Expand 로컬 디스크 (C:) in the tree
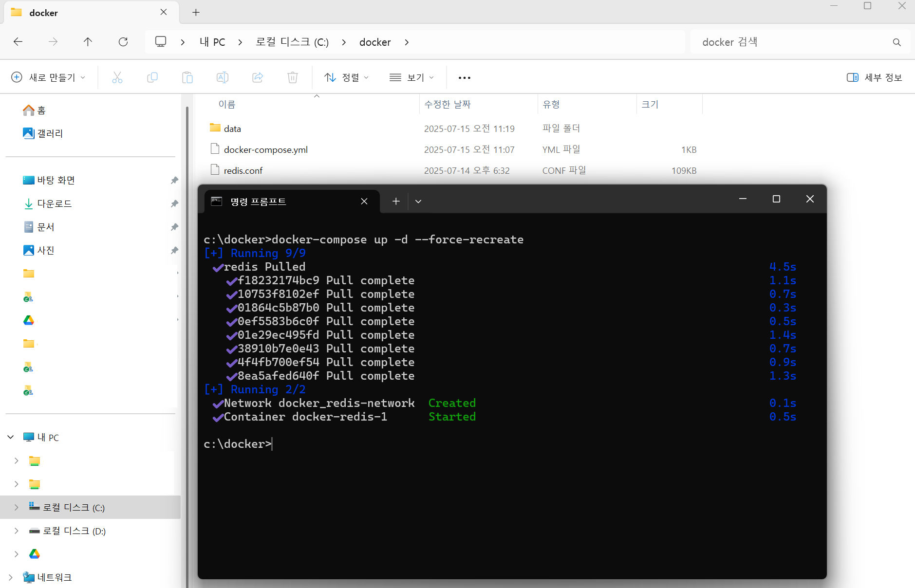The height and width of the screenshot is (588, 915). (17, 507)
